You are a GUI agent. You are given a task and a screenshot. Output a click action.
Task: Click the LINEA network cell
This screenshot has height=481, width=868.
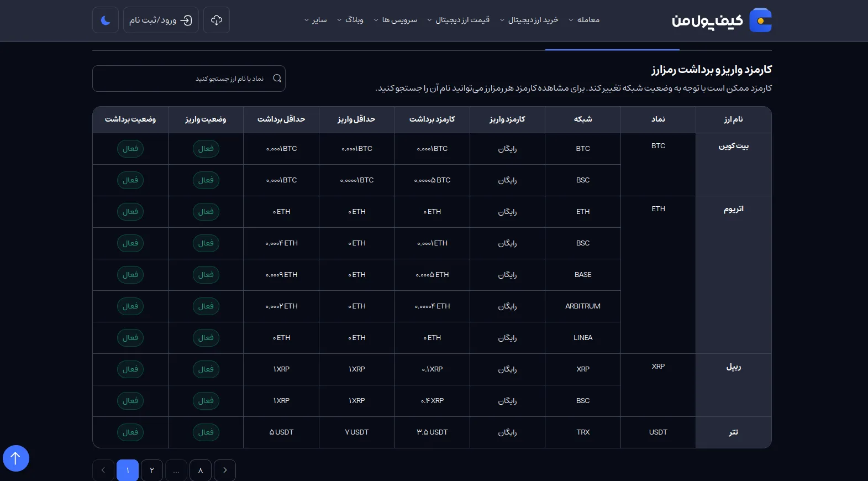[583, 338]
